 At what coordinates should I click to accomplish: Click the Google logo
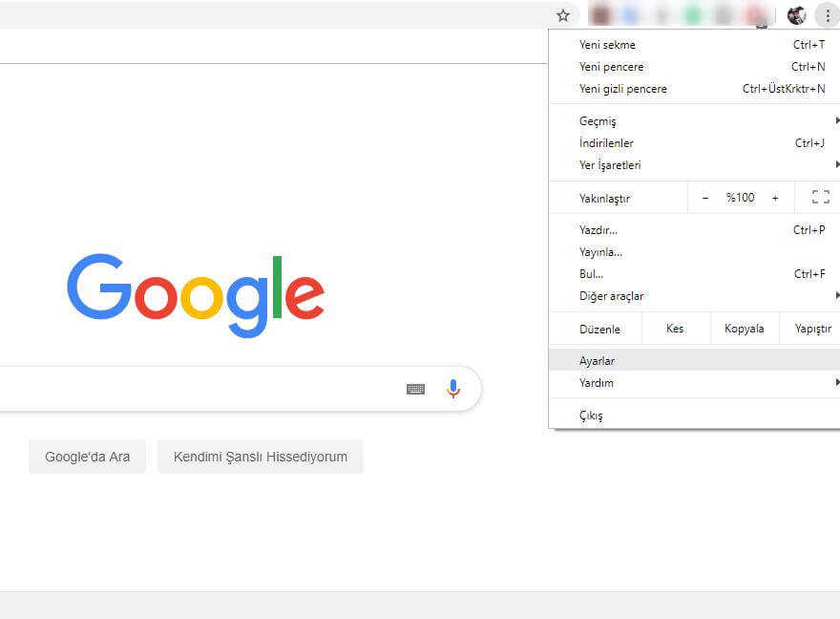pos(196,295)
